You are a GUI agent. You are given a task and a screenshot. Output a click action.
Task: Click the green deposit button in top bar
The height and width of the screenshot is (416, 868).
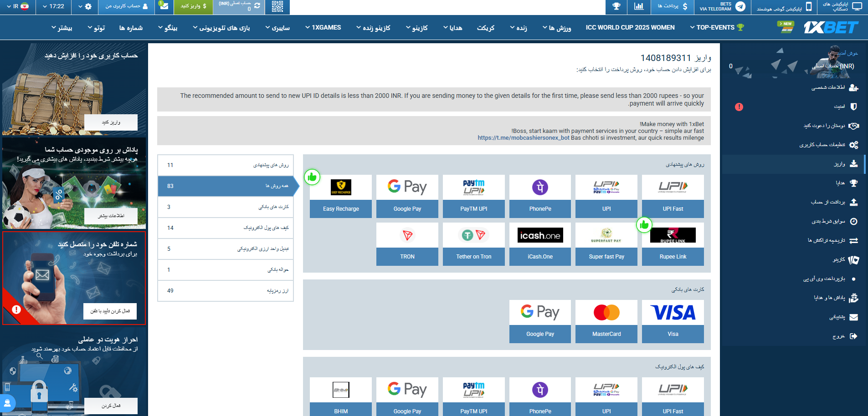pyautogui.click(x=193, y=6)
